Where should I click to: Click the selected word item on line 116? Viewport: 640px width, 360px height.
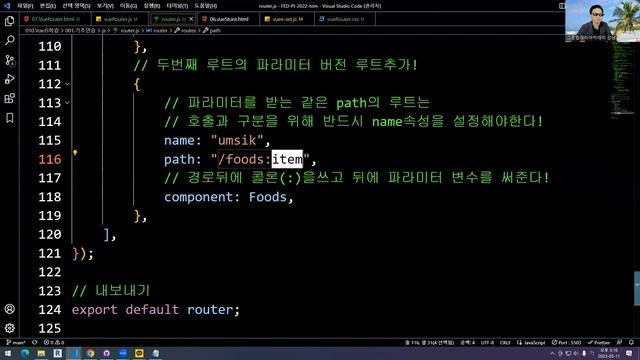click(287, 159)
